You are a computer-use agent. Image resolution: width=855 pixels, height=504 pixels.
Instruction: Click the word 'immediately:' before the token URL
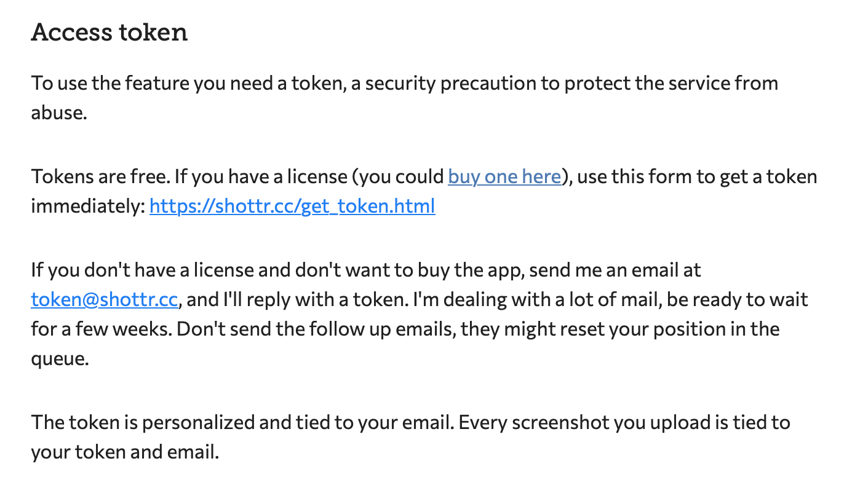click(88, 206)
